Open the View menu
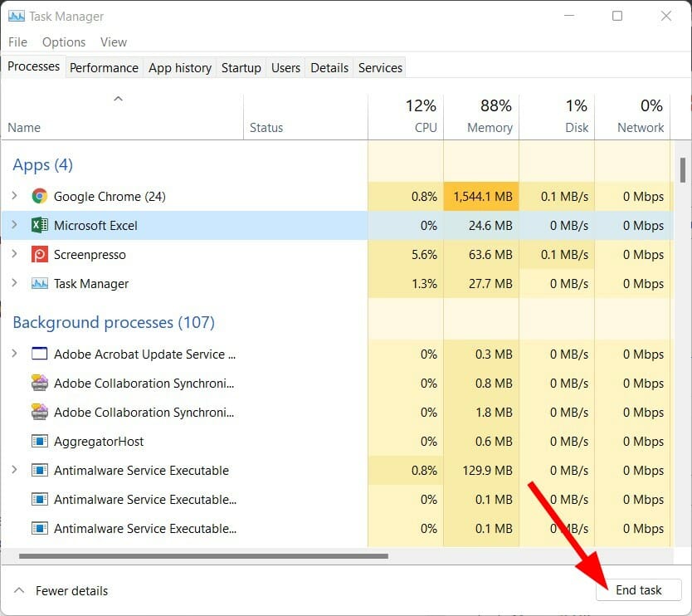This screenshot has height=616, width=692. coord(114,42)
